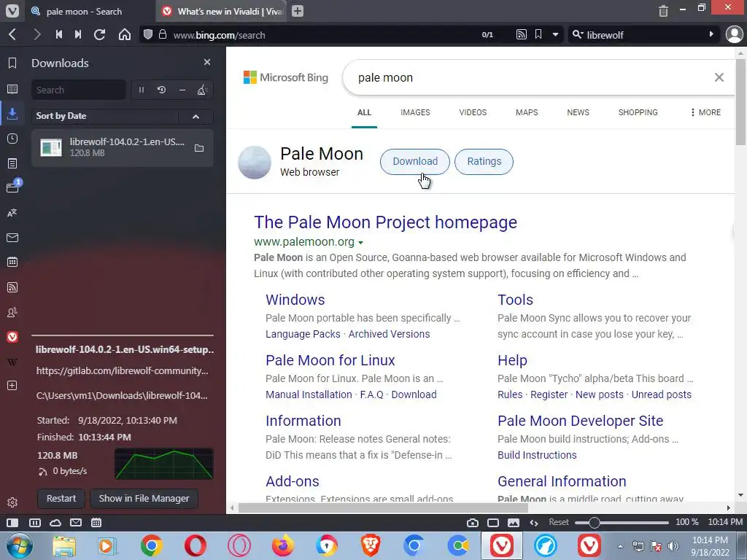
Task: Click the Fast Forward navigation button
Action: pyautogui.click(x=78, y=34)
